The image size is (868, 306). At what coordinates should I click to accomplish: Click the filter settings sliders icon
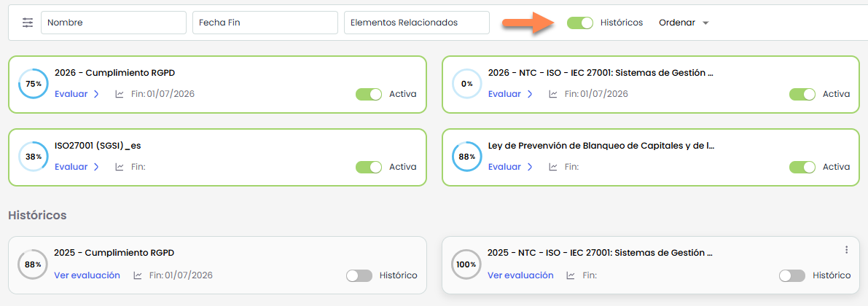pos(28,23)
